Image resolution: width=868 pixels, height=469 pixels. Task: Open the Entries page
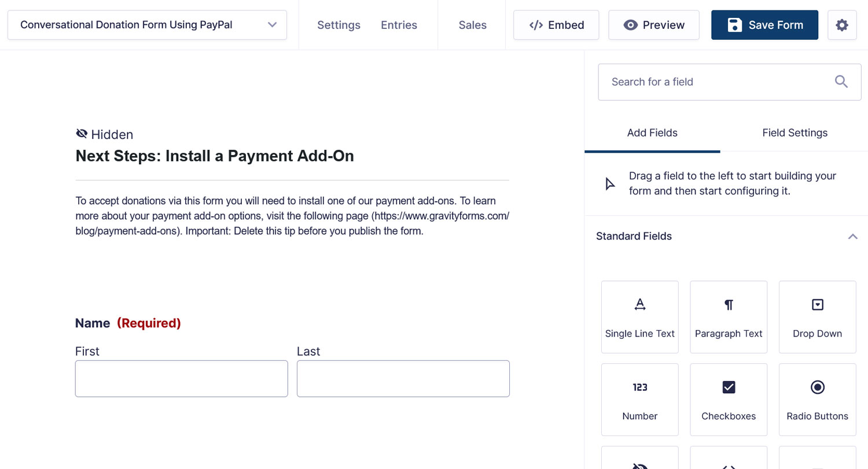[399, 25]
